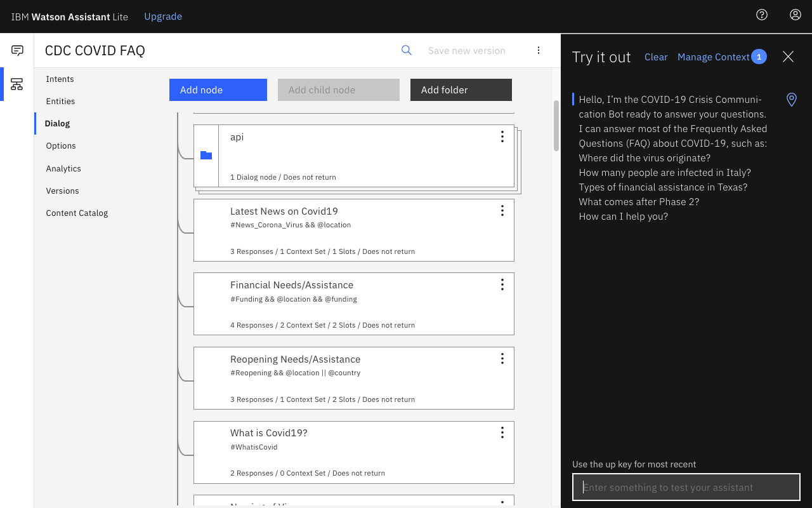Viewport: 812px width, 508px height.
Task: Go to Intents section
Action: click(60, 79)
